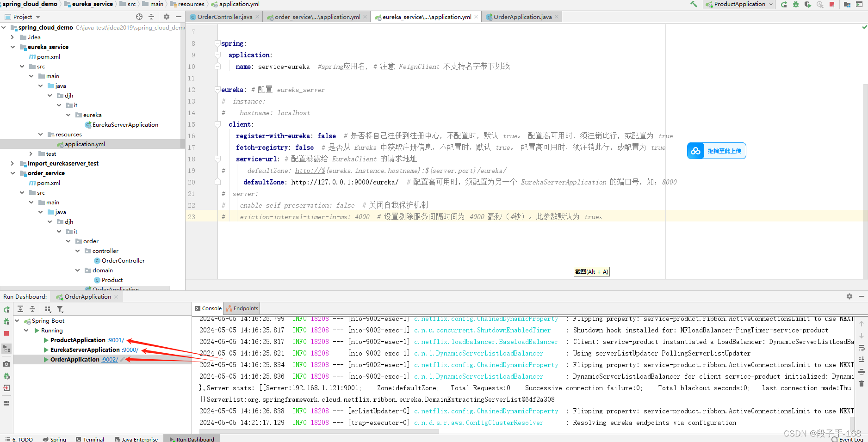Click the Run Anything icon at far top right
The height and width of the screenshot is (442, 868).
coord(860,4)
